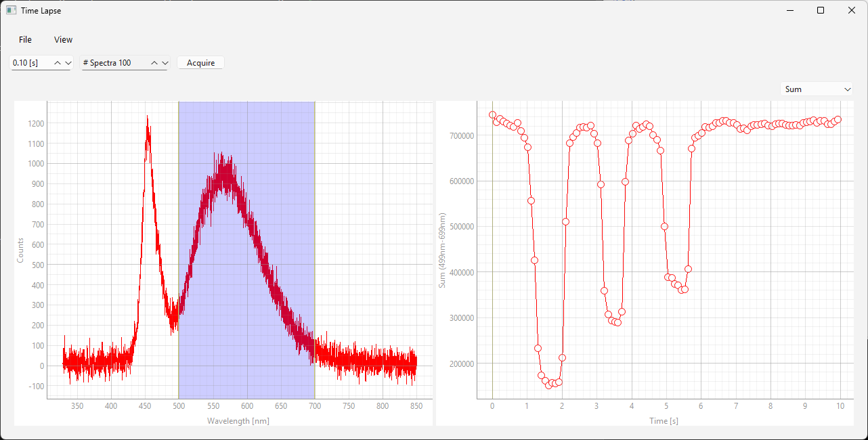
Task: Increase the exposure time with up arrow
Action: pos(58,63)
